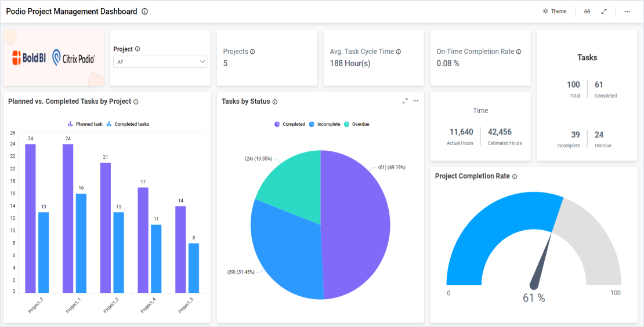Click the glasses view-mode icon in header
644x327 pixels.
click(x=587, y=12)
